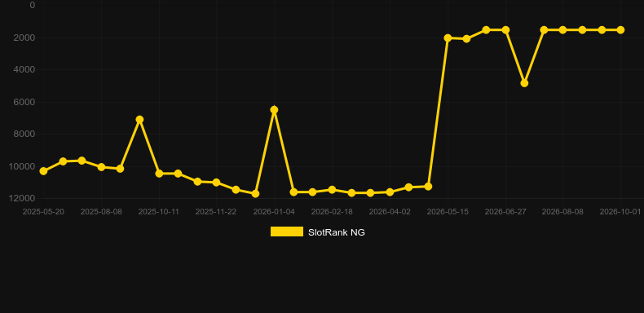This screenshot has height=313, width=644.
Task: Click the 2025-11-22 x-axis date label
Action: pos(216,212)
